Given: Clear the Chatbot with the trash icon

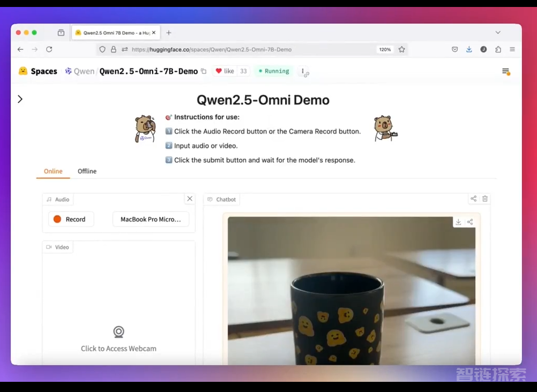Looking at the screenshot, I should pos(485,199).
